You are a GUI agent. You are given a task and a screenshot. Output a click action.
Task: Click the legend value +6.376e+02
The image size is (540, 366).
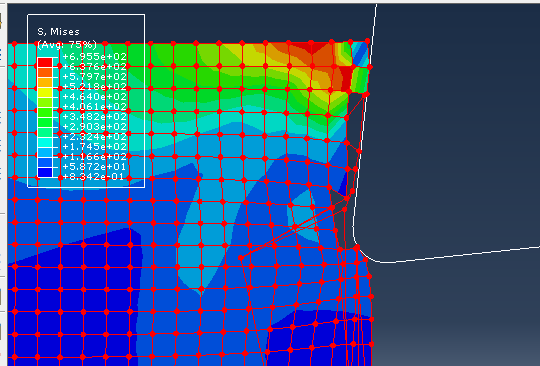pos(95,66)
